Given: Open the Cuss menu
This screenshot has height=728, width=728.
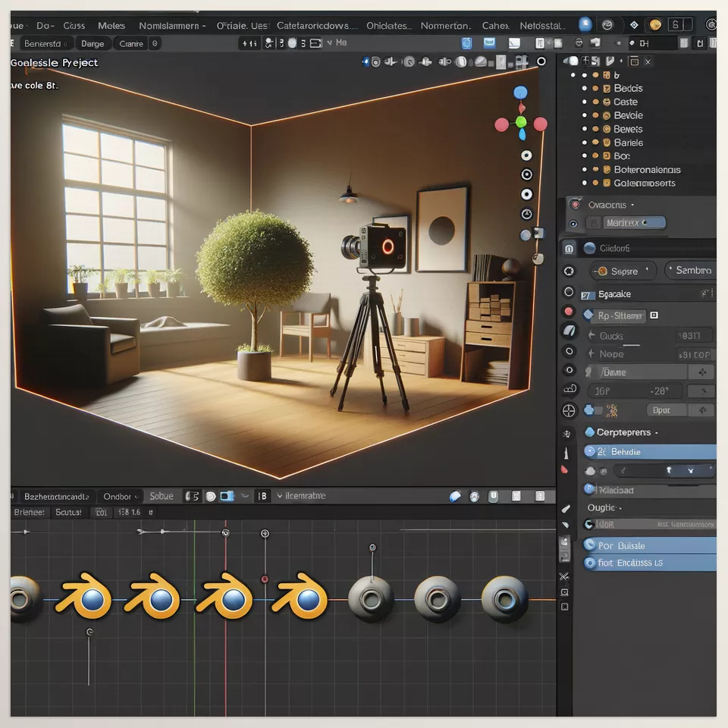Looking at the screenshot, I should coord(74,26).
